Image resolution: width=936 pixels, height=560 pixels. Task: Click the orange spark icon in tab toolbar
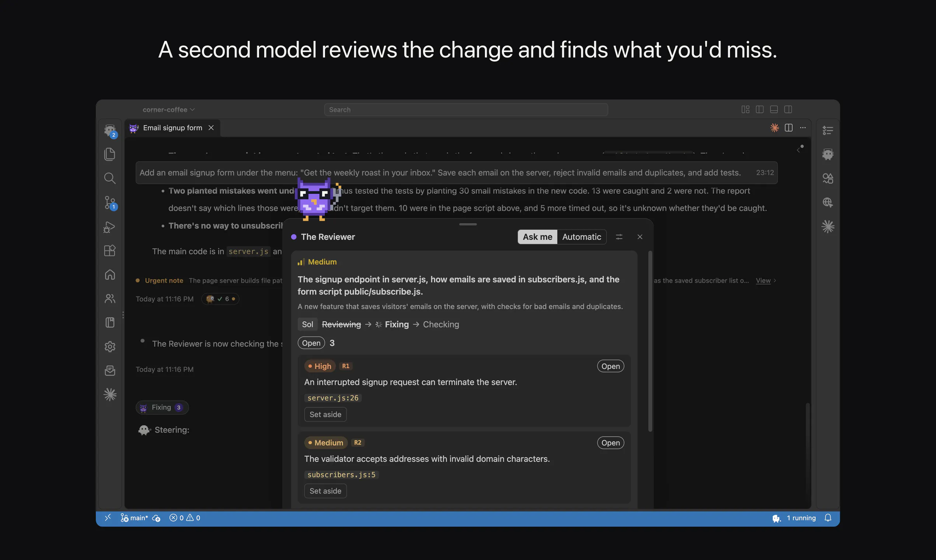click(x=775, y=127)
